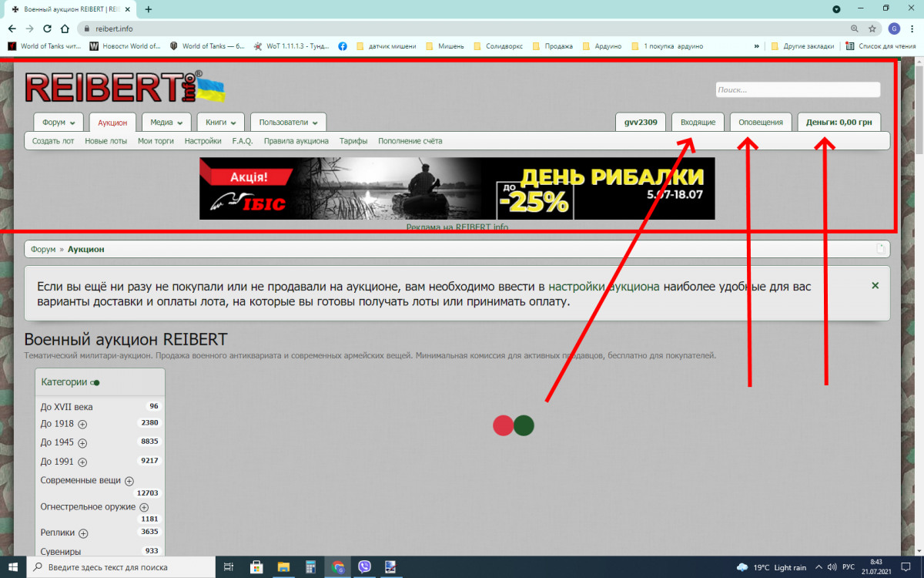
Task: Open the Входящие inbox
Action: pos(698,123)
